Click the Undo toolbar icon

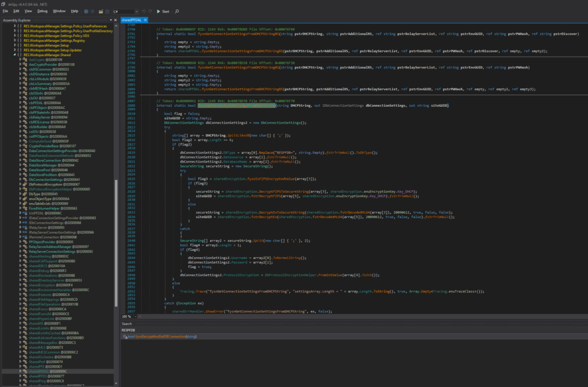pos(143,11)
